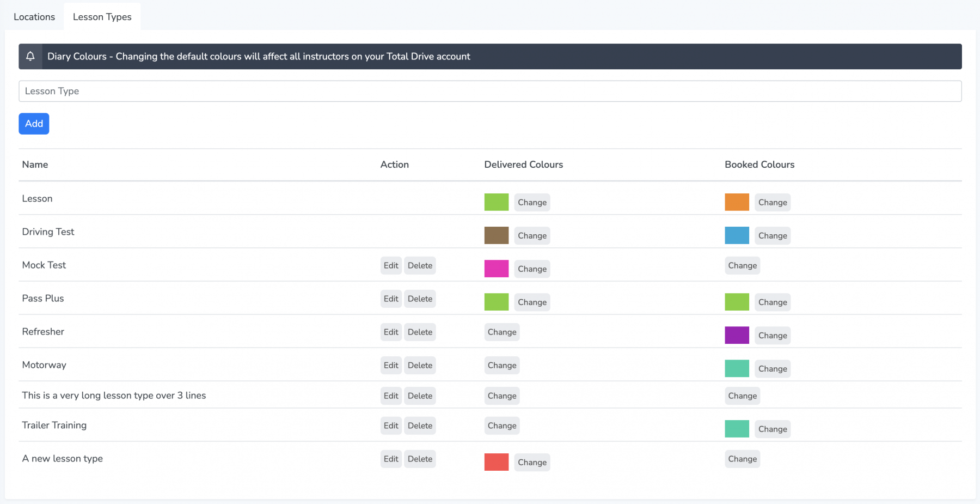The image size is (980, 504).
Task: Change Mock Test booked colour
Action: coord(742,265)
